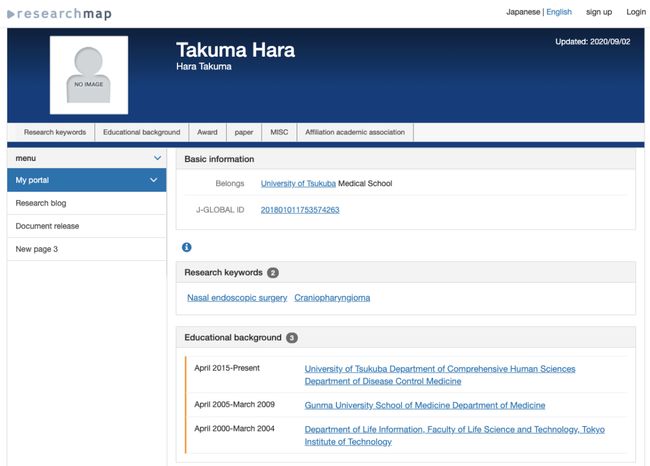This screenshot has width=650, height=466.
Task: Click the researchmap logo
Action: (x=59, y=14)
